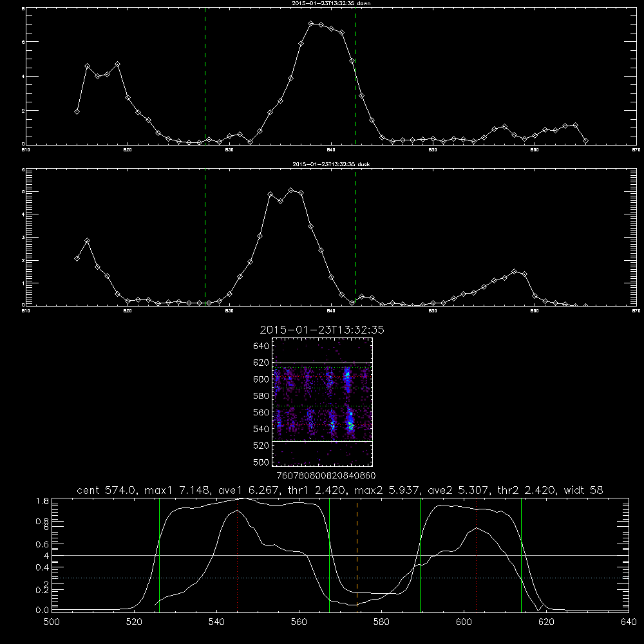Click the 820 x-axis label under the dawn plot
Image resolution: width=644 pixels, height=644 pixels.
[x=128, y=150]
